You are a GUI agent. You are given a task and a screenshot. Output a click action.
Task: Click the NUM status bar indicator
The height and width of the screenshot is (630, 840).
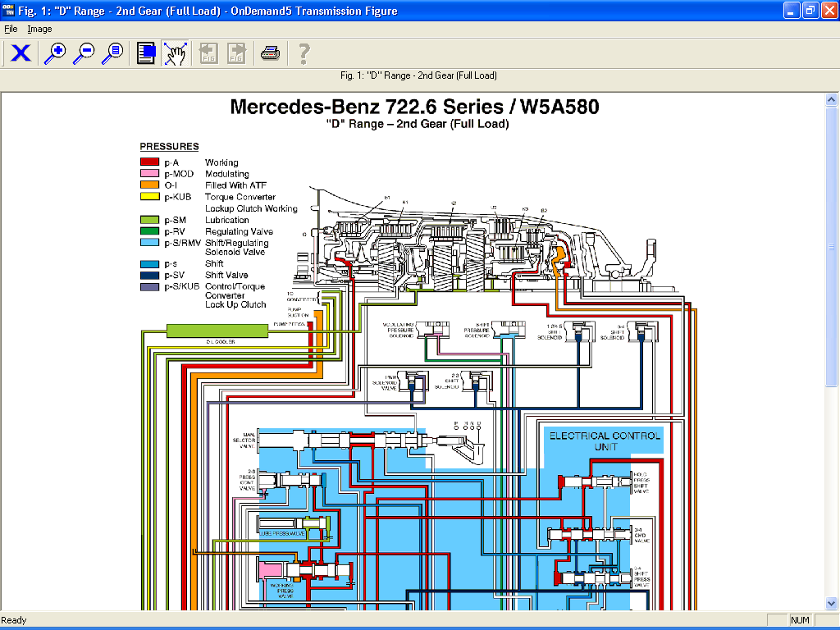[x=800, y=620]
